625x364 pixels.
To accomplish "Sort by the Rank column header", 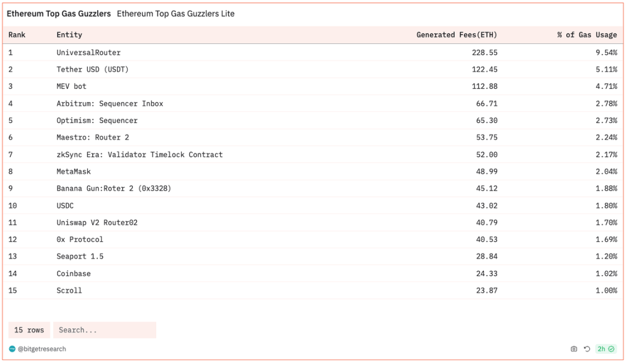I will (x=17, y=35).
